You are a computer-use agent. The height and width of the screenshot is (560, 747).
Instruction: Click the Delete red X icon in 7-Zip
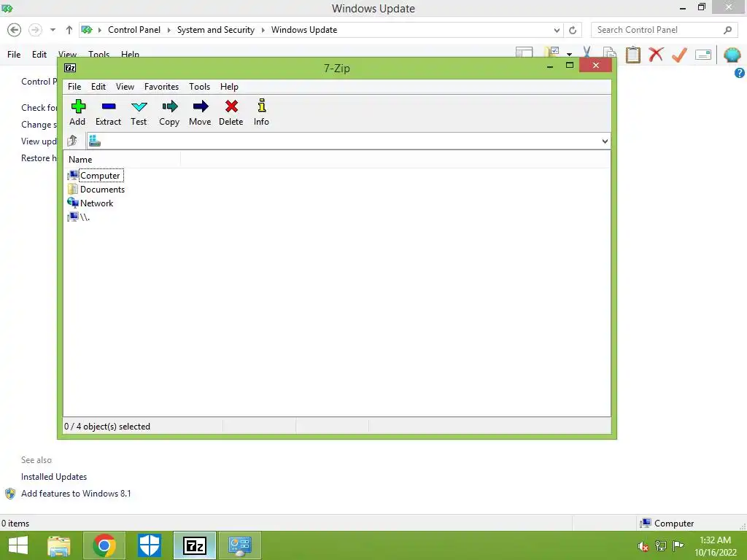[x=231, y=112]
